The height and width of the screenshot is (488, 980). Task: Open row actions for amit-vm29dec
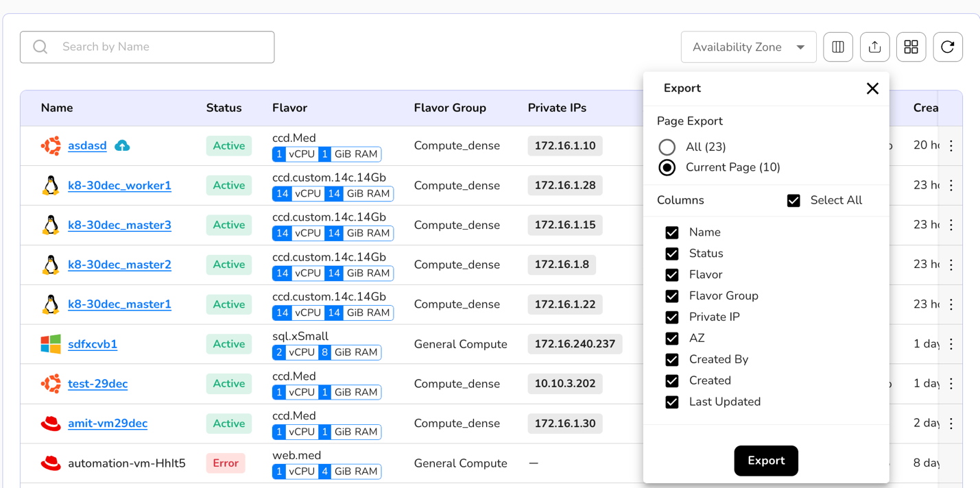951,424
